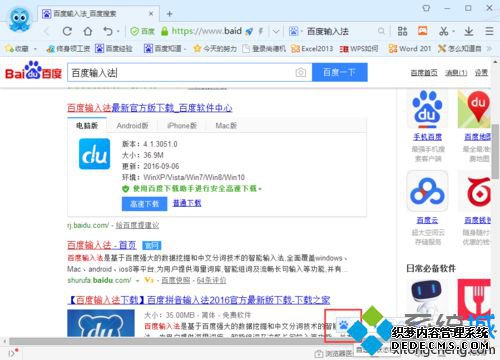This screenshot has width=500, height=360.
Task: Click the 百度云 cloud icon
Action: pos(427,191)
